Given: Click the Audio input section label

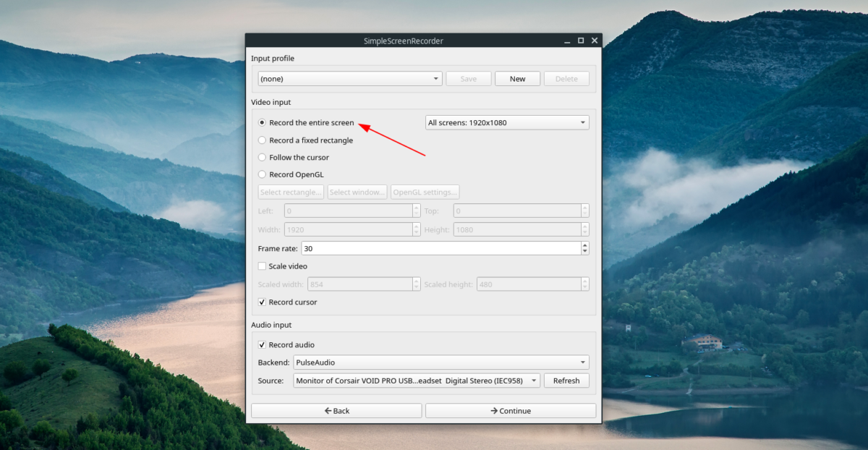Looking at the screenshot, I should pos(271,326).
